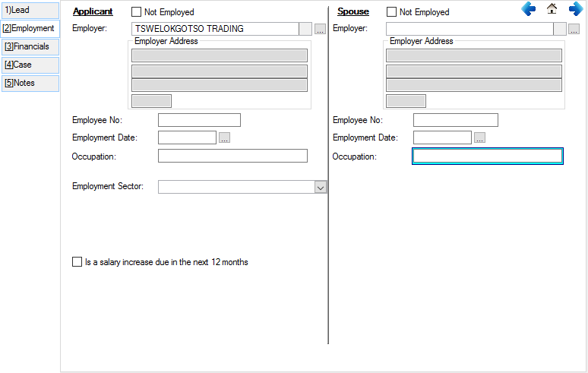Open the Financials tab
The height and width of the screenshot is (373, 588).
[30, 46]
